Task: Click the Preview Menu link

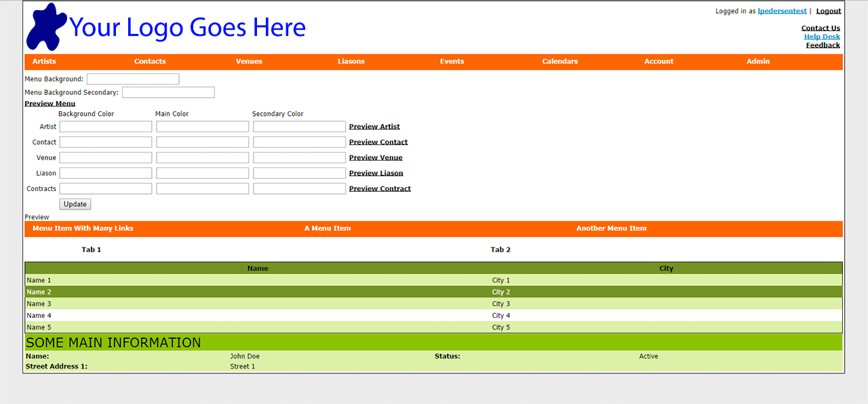Action: point(50,104)
